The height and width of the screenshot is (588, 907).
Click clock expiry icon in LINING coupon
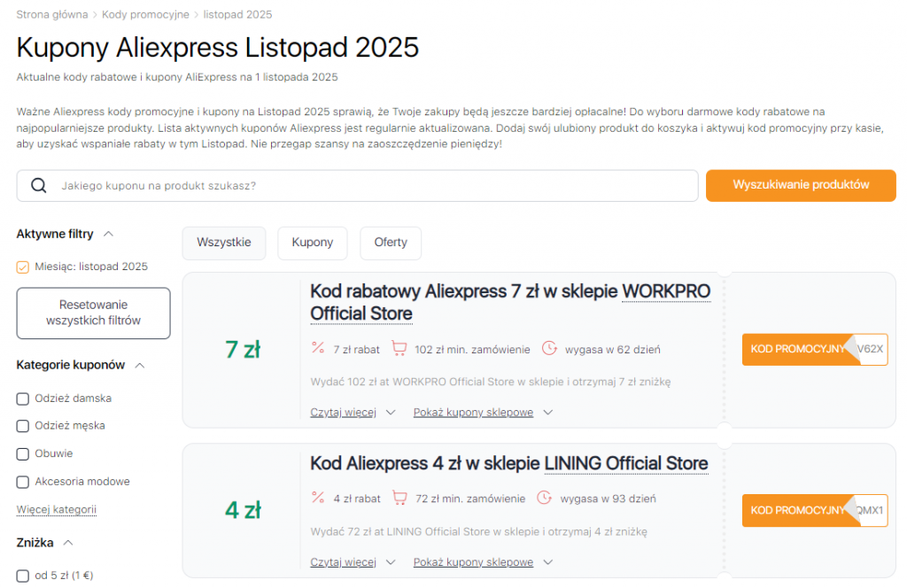point(544,498)
